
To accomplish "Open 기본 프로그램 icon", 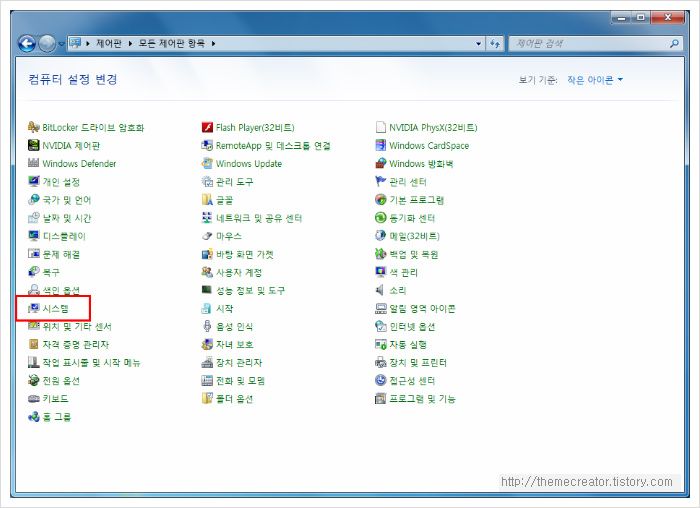I will coord(380,200).
